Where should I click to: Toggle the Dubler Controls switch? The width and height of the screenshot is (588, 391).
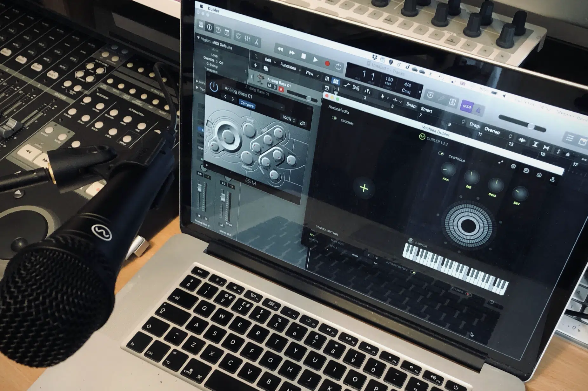pyautogui.click(x=441, y=154)
